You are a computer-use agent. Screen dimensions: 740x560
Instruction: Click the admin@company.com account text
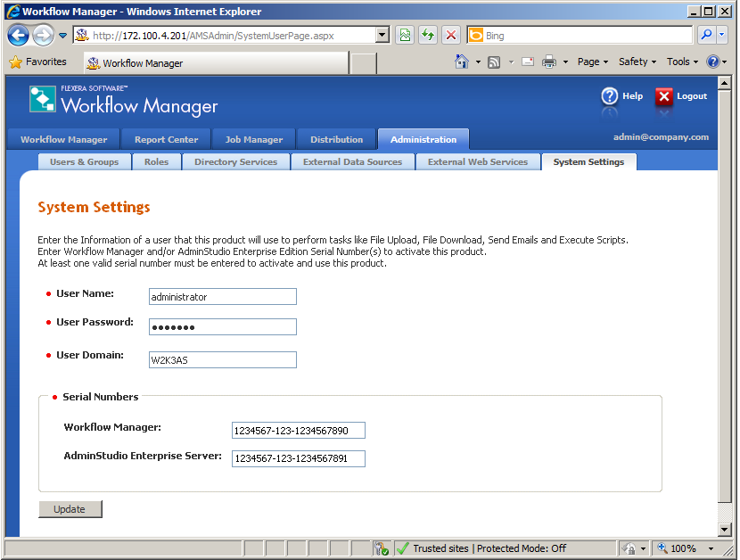[661, 137]
